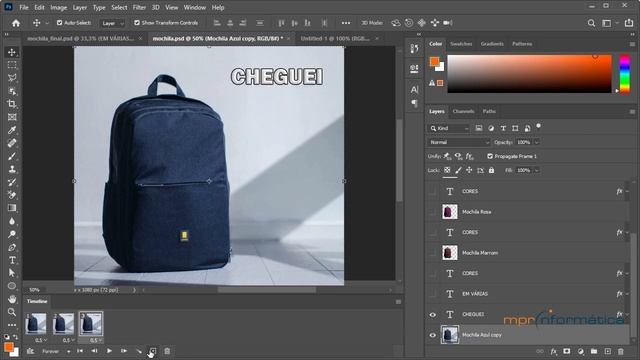Show the Mochila Marrom layer

tap(433, 253)
